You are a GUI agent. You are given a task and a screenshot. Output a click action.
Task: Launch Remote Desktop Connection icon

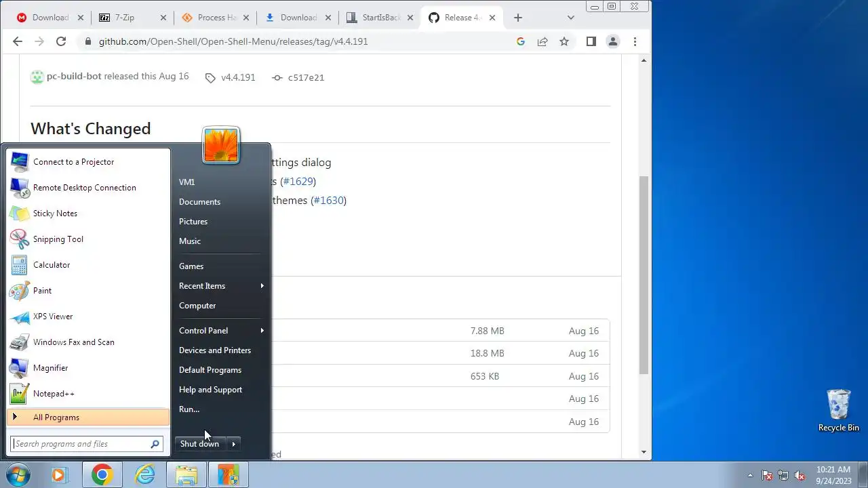20,188
